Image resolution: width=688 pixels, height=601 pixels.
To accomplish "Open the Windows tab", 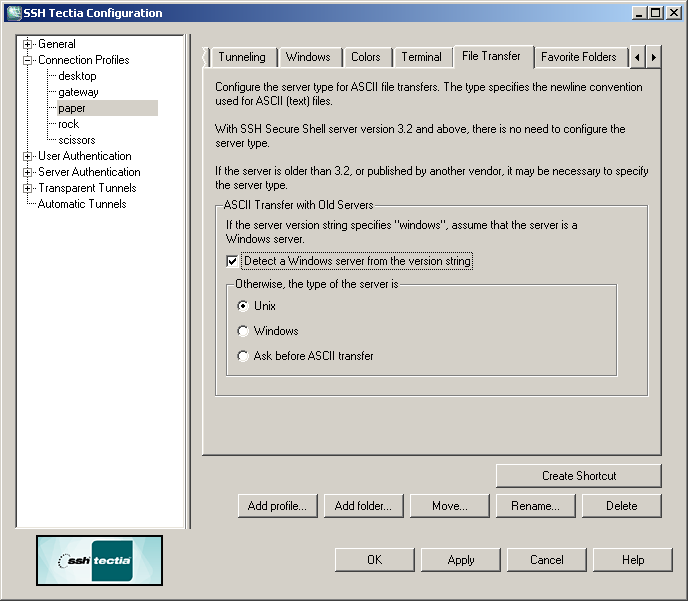I will (x=309, y=57).
